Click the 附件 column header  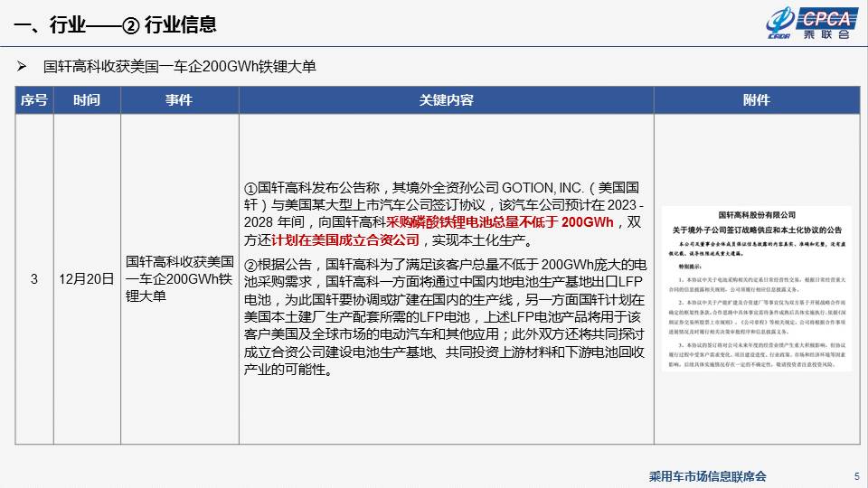757,100
